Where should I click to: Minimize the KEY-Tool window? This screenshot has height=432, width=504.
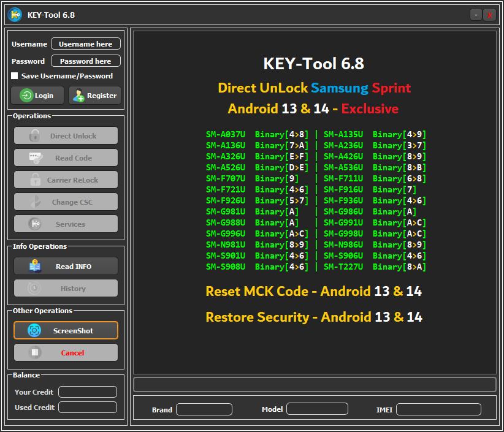(x=476, y=15)
